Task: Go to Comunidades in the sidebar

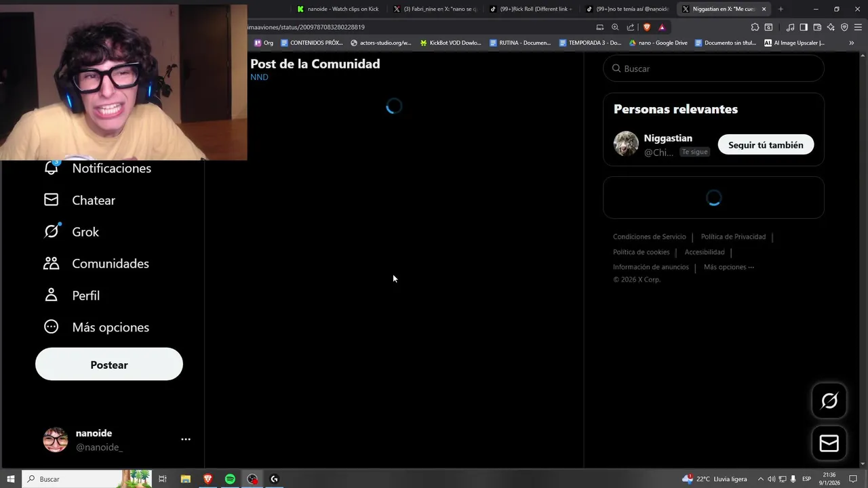Action: pyautogui.click(x=96, y=264)
